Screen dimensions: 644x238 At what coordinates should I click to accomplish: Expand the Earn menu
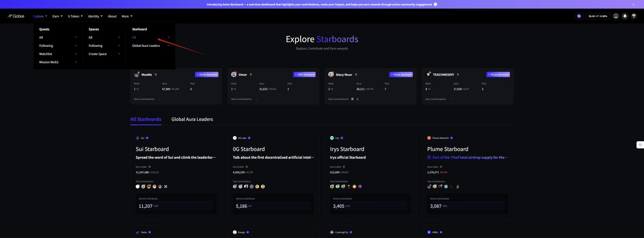(x=57, y=16)
